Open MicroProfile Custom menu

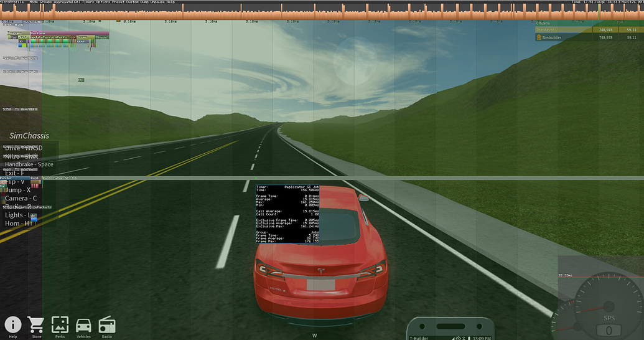133,2
